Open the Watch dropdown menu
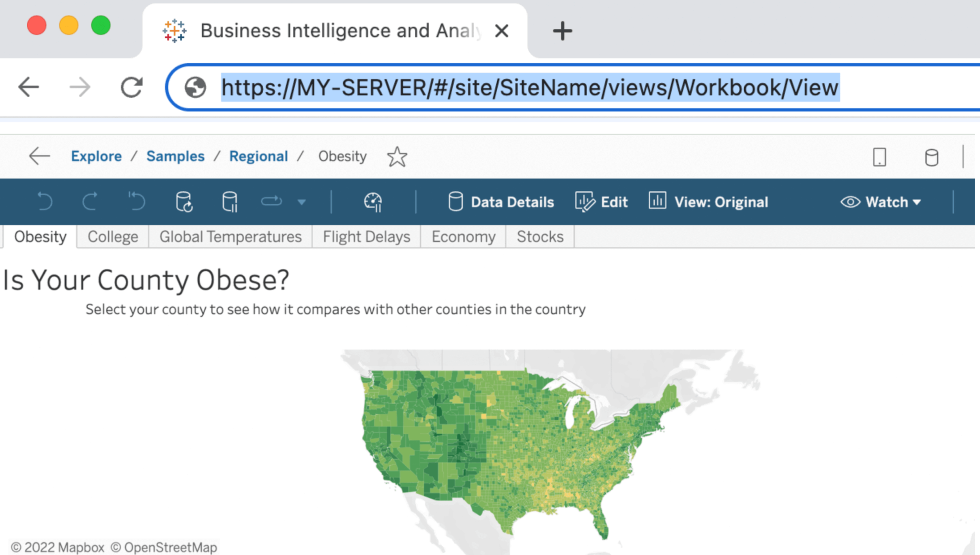 point(916,201)
